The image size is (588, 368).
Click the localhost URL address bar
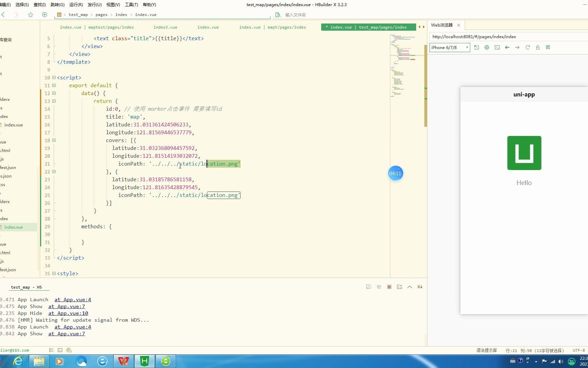pos(508,37)
